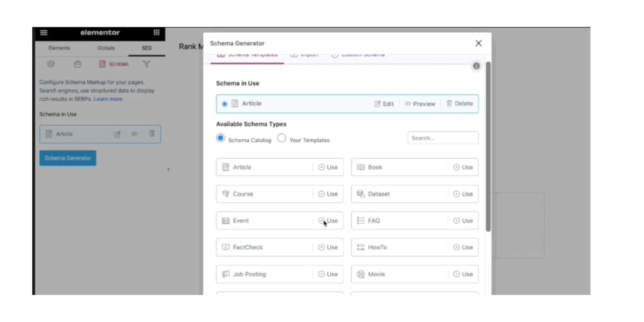Click the info icon in Schema Generator
644x322 pixels.
[476, 66]
